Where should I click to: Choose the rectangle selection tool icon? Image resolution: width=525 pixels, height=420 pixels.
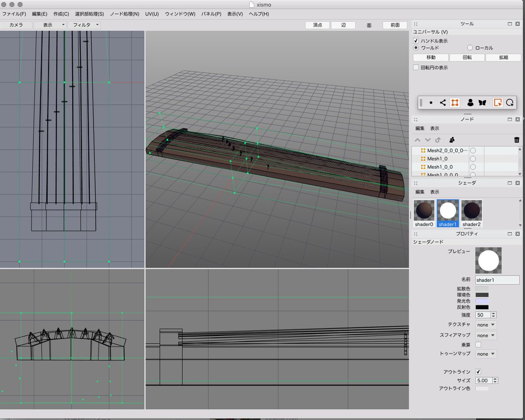click(497, 103)
